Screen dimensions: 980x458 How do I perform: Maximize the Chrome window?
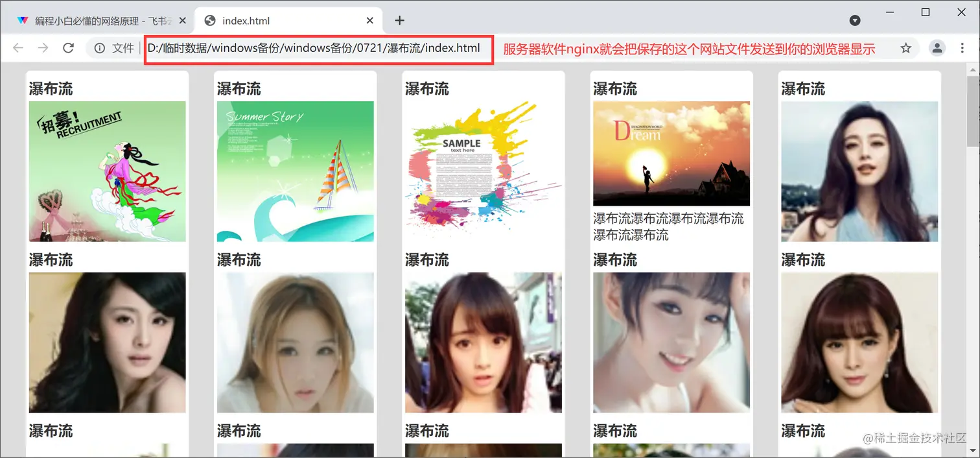(926, 12)
